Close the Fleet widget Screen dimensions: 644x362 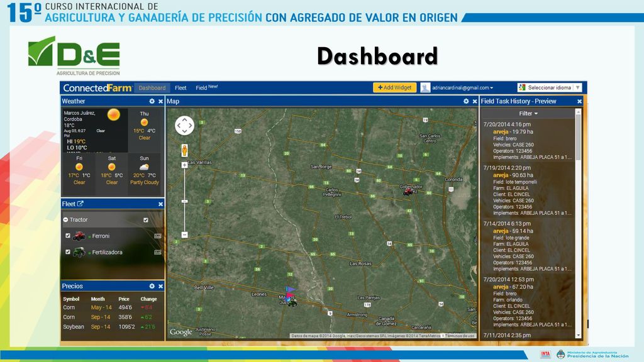160,204
